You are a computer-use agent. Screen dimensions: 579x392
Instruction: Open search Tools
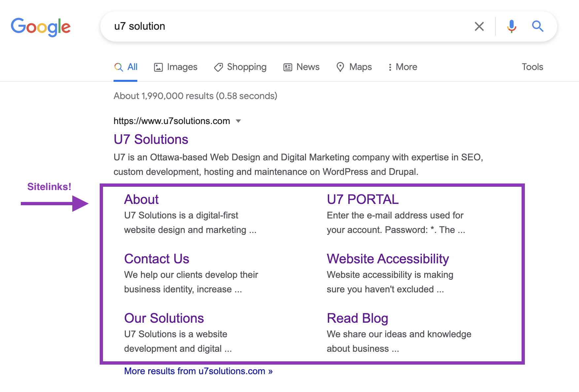[x=532, y=67]
